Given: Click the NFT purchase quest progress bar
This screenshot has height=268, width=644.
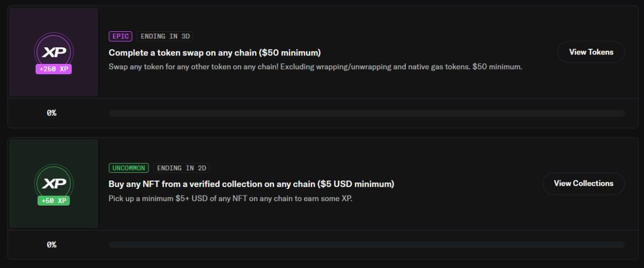Looking at the screenshot, I should point(367,245).
